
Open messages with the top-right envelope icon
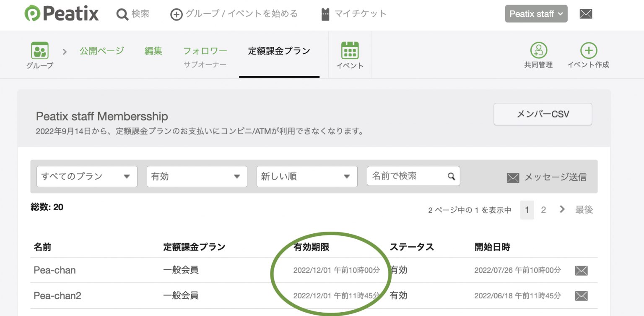click(x=586, y=13)
